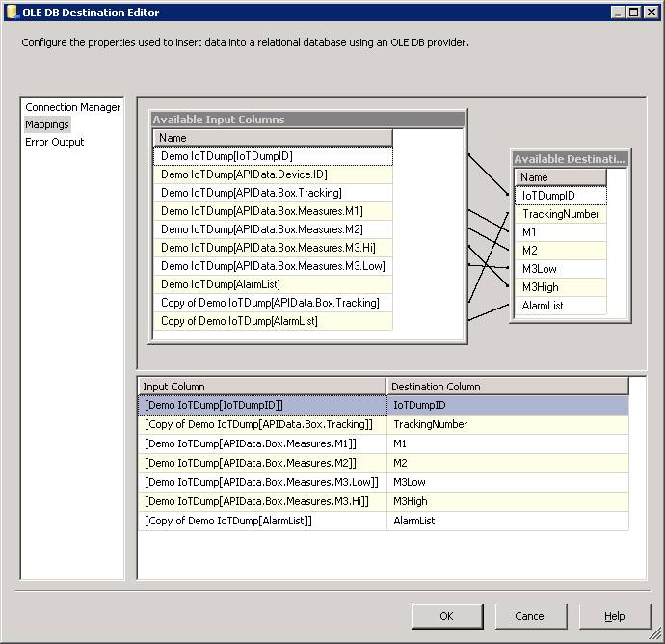This screenshot has width=665, height=644.
Task: Select TrackingNumber destination cell in grid
Action: coord(508,424)
